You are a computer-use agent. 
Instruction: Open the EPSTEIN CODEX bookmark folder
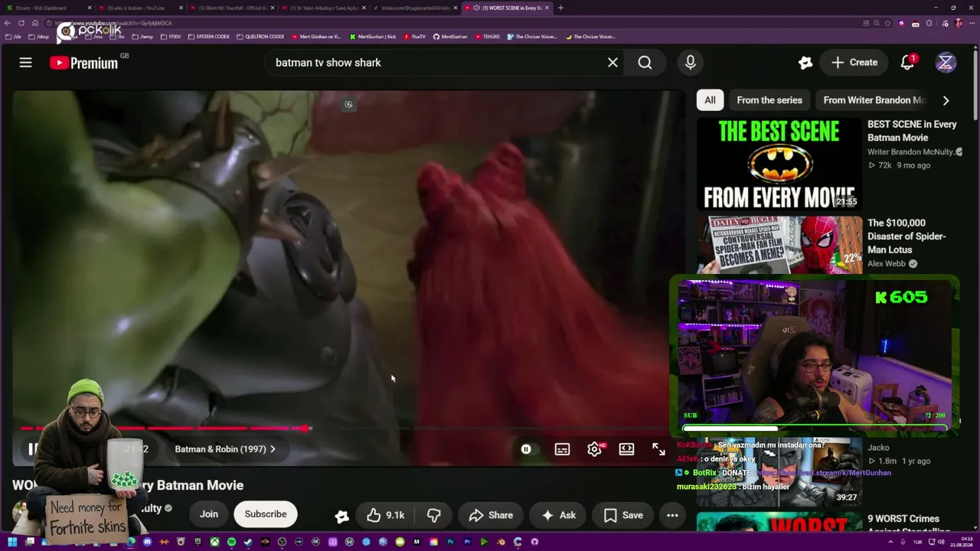click(x=208, y=37)
